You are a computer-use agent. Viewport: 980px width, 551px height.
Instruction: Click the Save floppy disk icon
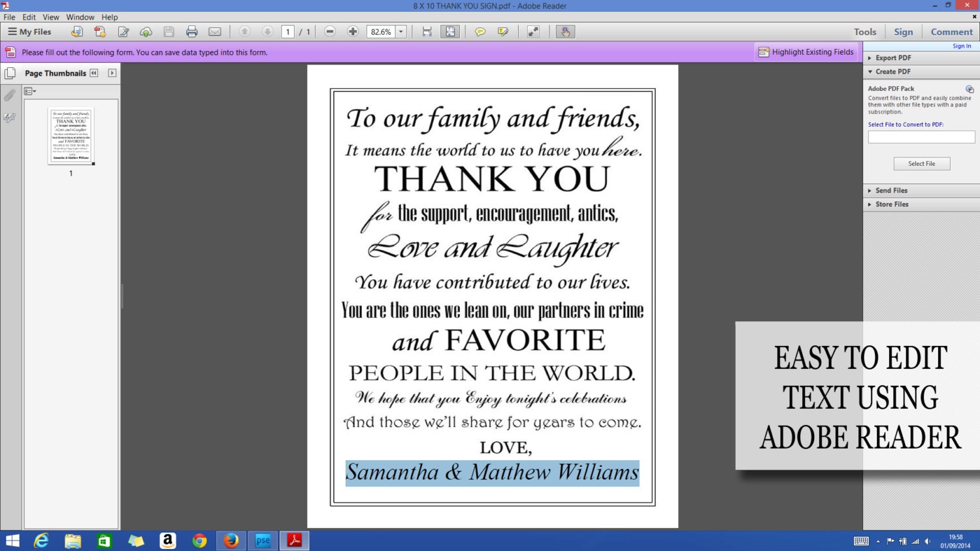tap(169, 31)
